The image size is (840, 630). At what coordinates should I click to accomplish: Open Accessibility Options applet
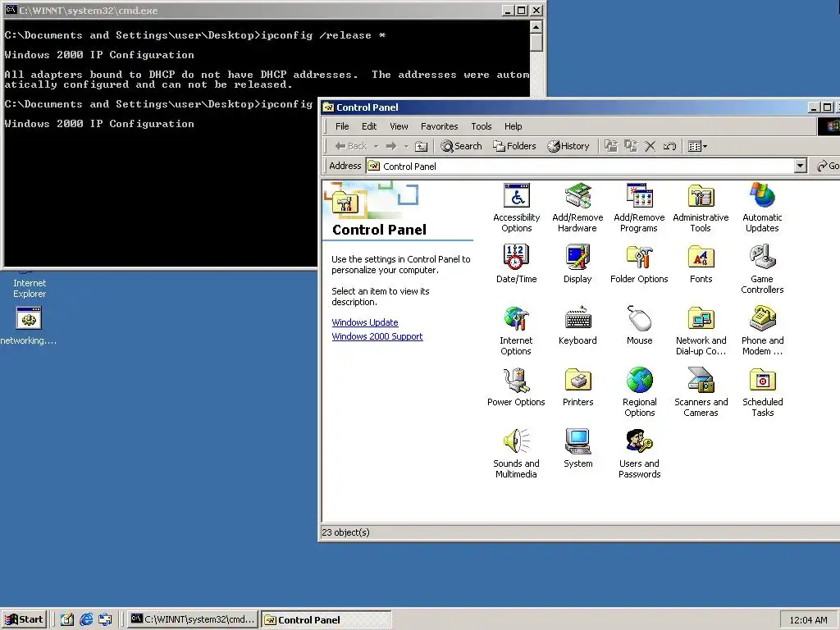[x=517, y=208]
